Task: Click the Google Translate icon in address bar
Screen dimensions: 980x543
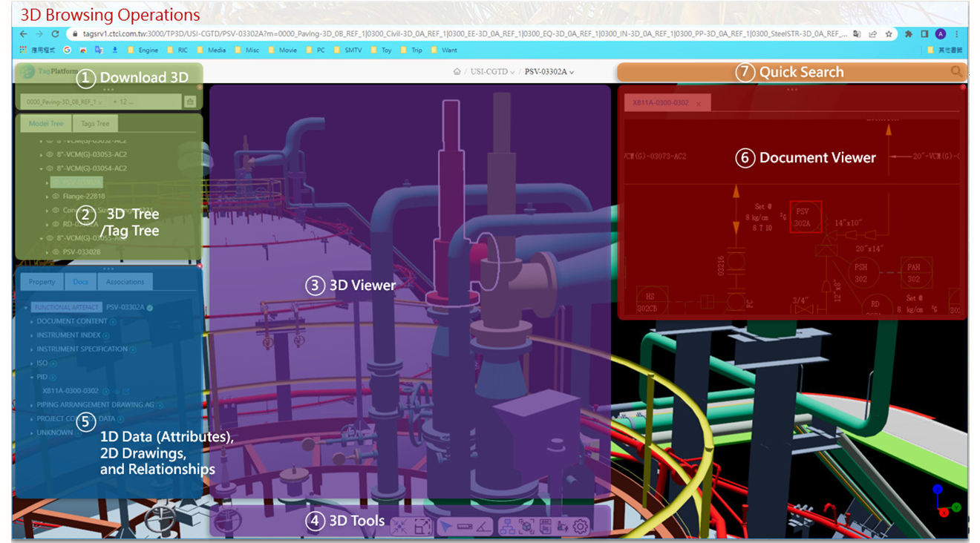Action: coord(857,34)
